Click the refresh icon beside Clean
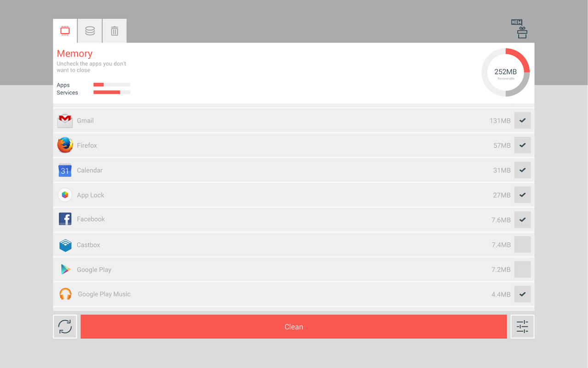This screenshot has width=588, height=368. pos(65,327)
